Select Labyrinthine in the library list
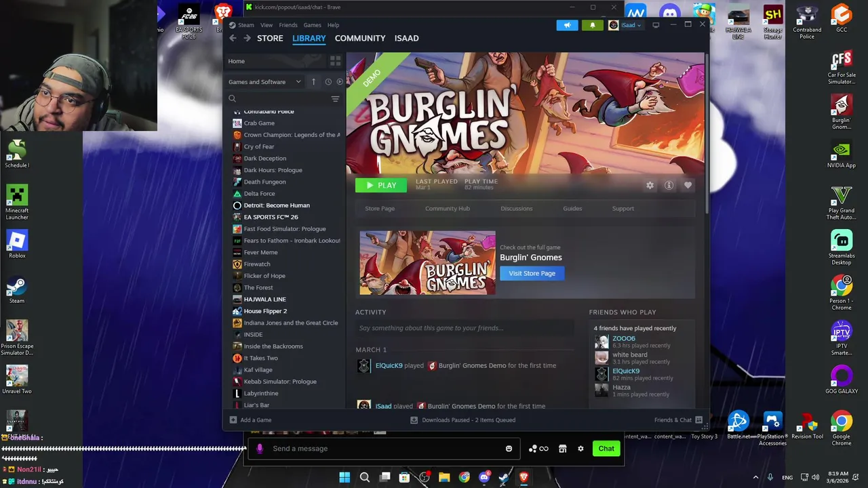The height and width of the screenshot is (488, 868). (x=261, y=393)
